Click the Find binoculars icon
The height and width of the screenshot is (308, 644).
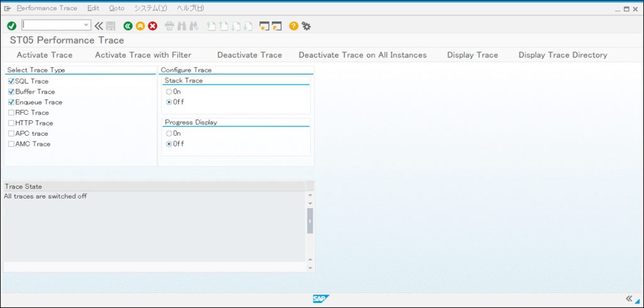pyautogui.click(x=182, y=26)
